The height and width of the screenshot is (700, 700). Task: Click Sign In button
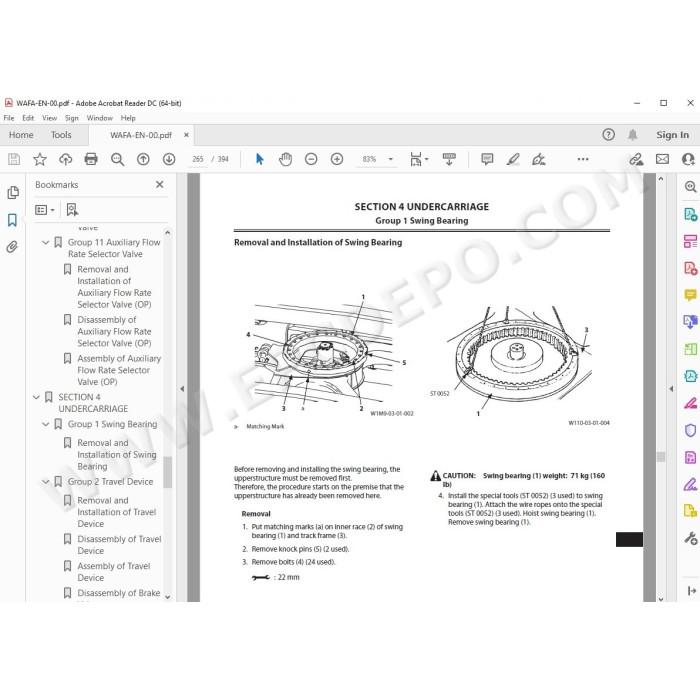pyautogui.click(x=672, y=135)
